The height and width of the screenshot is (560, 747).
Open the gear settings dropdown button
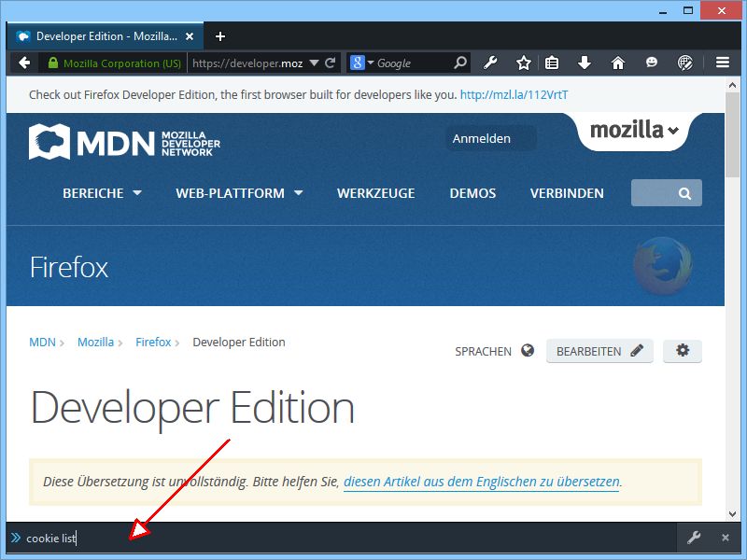coord(683,352)
